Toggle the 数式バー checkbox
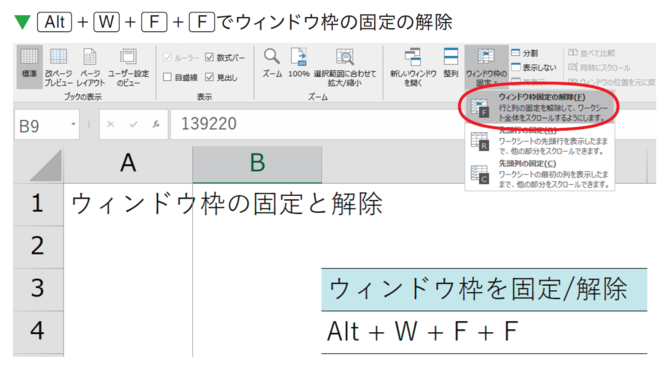 [x=209, y=57]
